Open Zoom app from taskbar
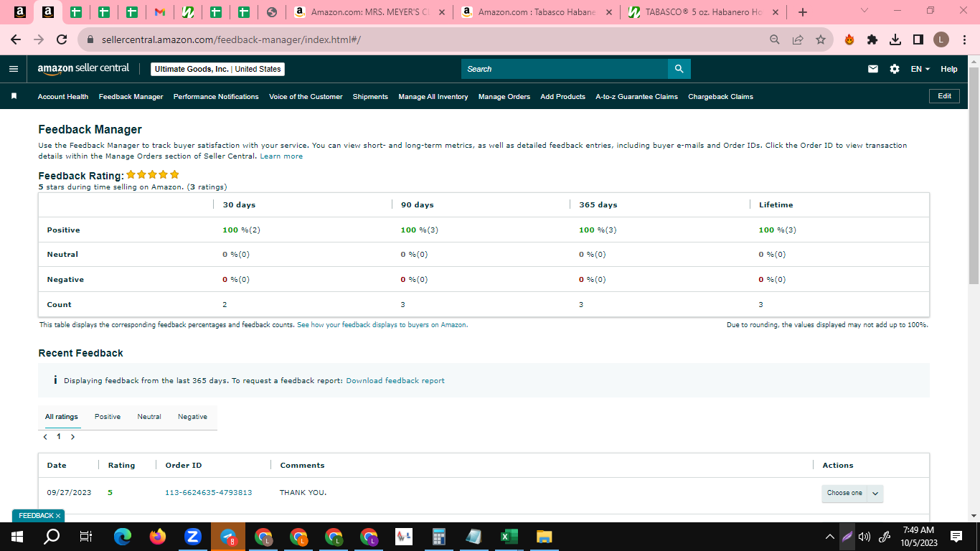This screenshot has width=980, height=551. coord(192,536)
